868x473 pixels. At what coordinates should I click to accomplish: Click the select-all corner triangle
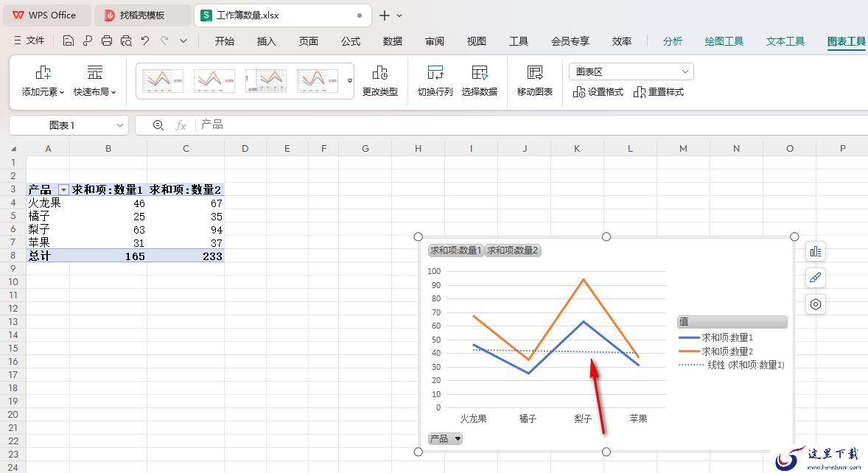pos(13,148)
